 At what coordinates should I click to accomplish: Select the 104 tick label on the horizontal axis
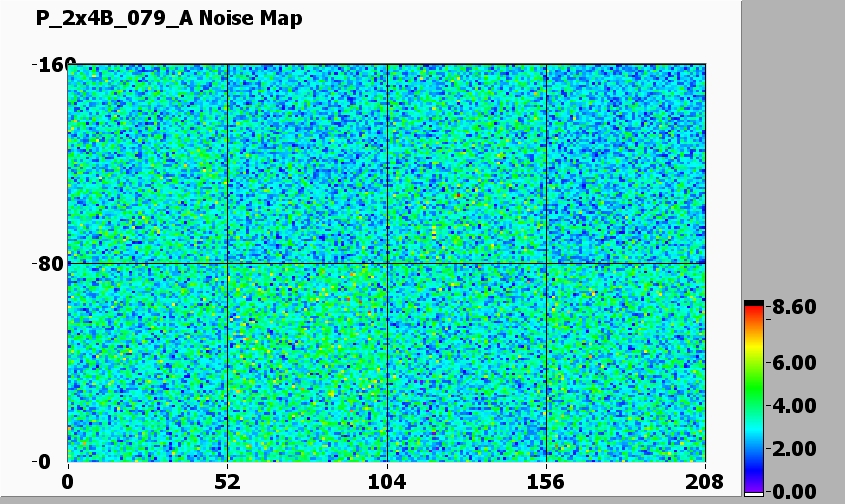[387, 481]
